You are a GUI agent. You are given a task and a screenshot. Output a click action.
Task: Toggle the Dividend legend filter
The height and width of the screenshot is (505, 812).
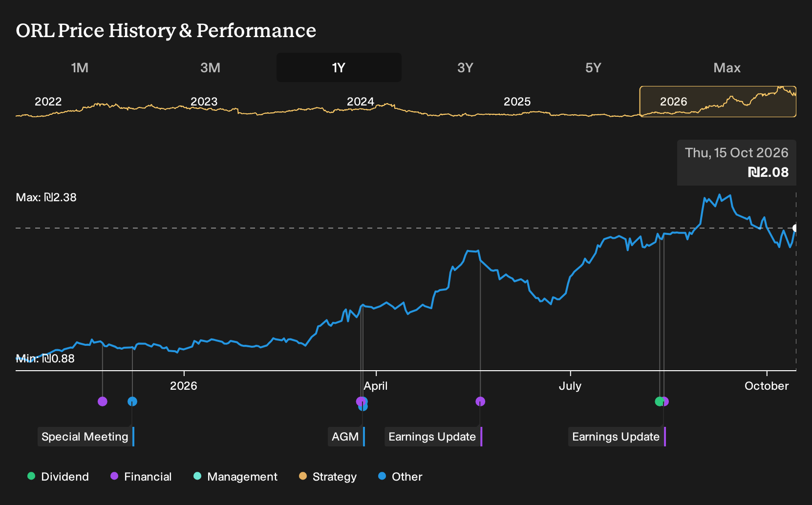coord(58,477)
